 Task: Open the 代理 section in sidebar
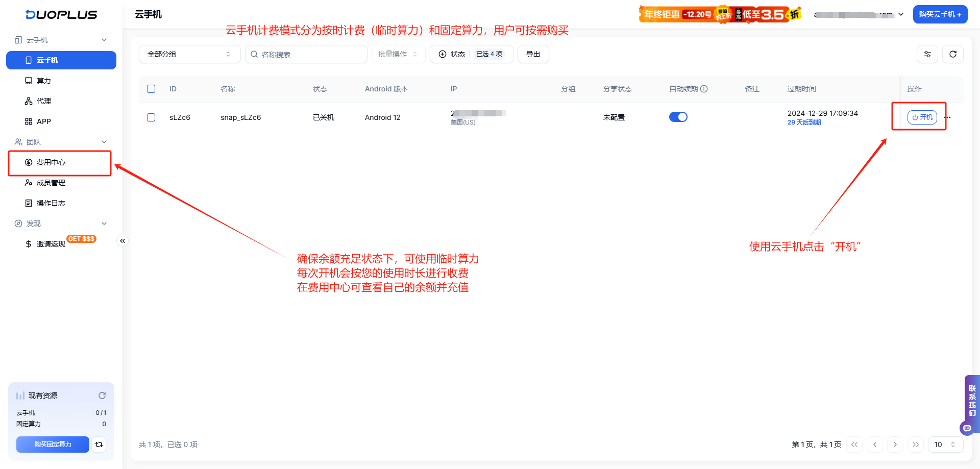click(43, 101)
